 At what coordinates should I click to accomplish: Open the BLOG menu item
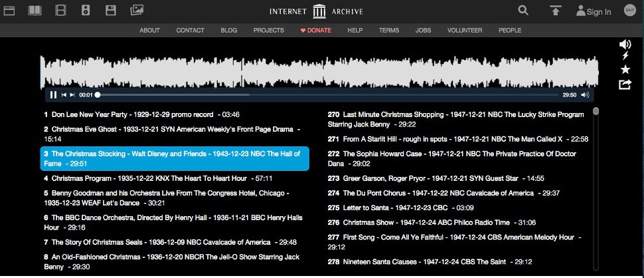pos(229,31)
